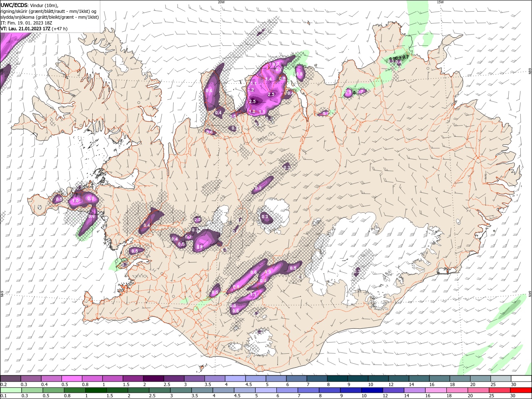The width and height of the screenshot is (532, 399).
Task: Select the crimson swatch labeled 25 in green scale
Action: point(499,390)
